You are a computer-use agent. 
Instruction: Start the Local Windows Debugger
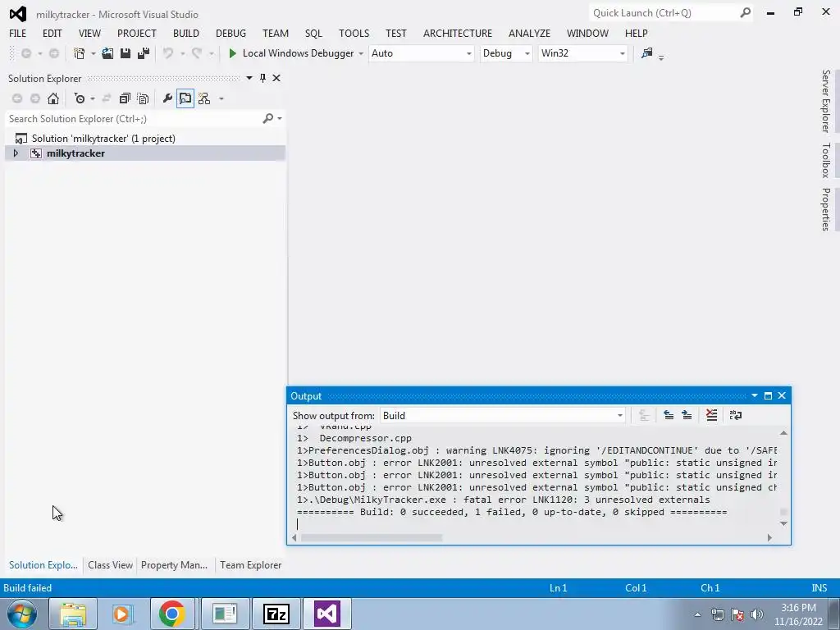click(x=291, y=53)
